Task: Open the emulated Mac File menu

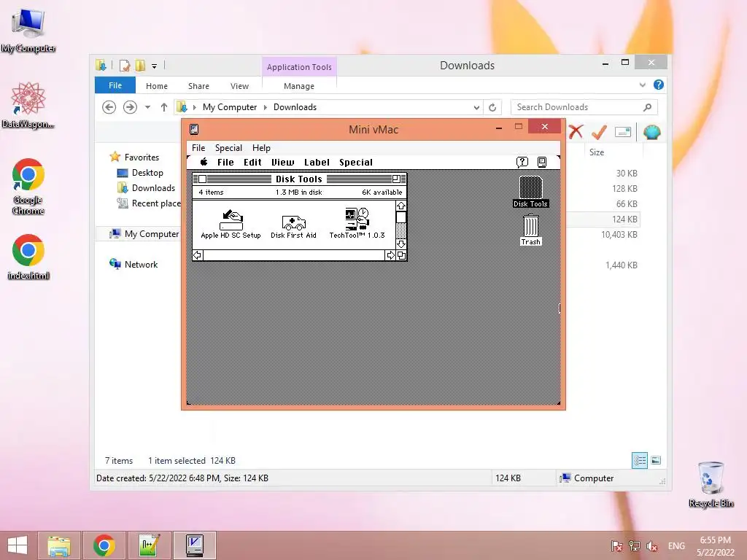Action: point(225,163)
